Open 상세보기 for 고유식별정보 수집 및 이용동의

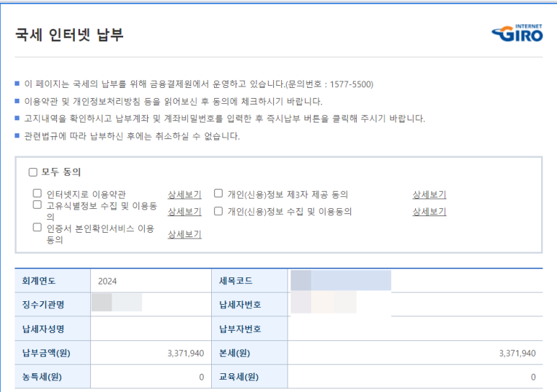pyautogui.click(x=184, y=211)
